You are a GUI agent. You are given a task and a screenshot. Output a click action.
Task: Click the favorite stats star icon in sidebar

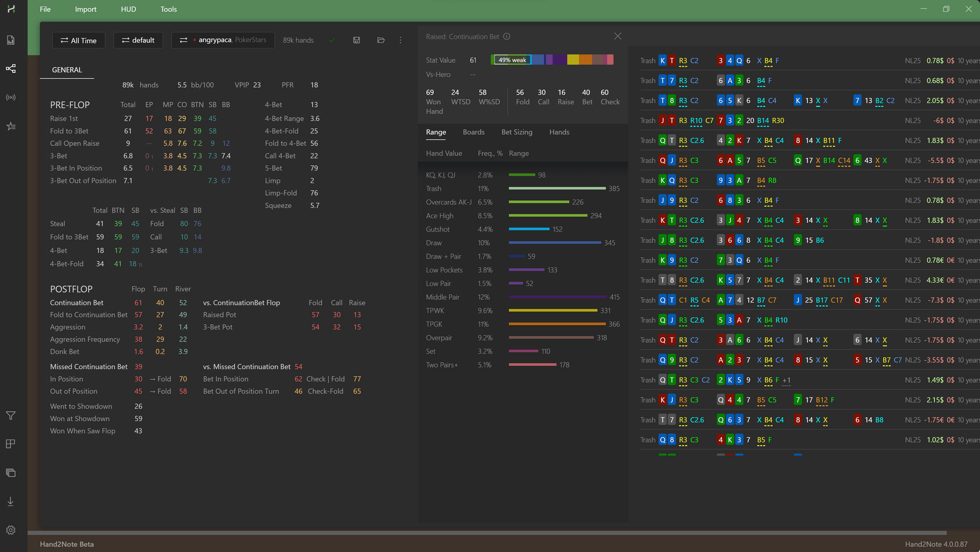pyautogui.click(x=10, y=126)
